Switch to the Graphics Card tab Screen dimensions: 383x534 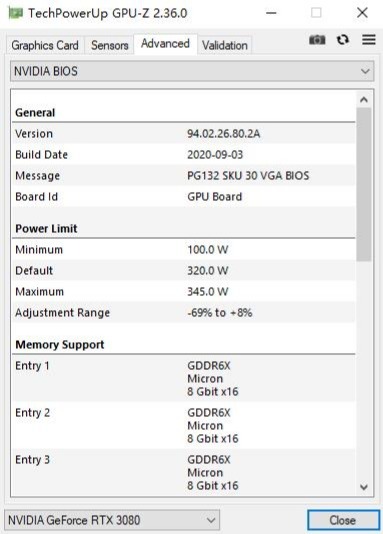45,45
